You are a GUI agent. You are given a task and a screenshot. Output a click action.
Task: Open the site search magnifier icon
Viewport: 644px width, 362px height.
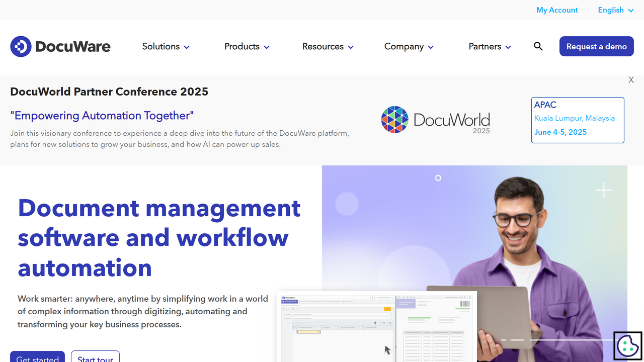pyautogui.click(x=538, y=46)
